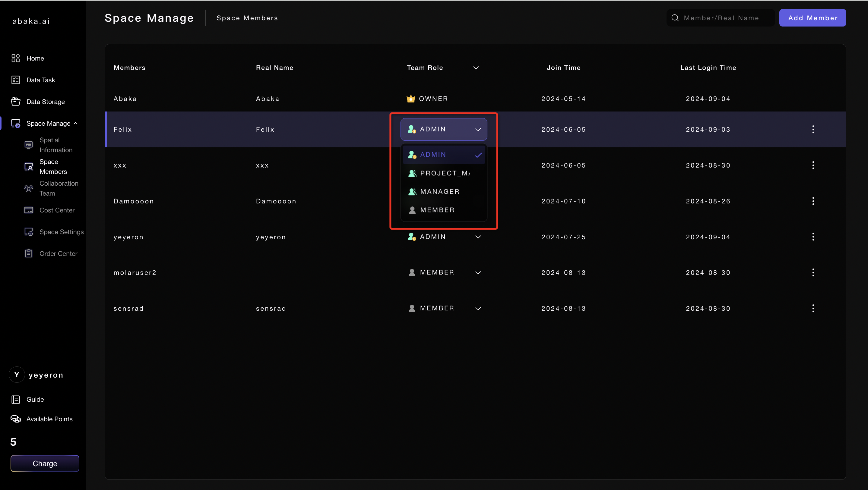Open Space Settings in the sidebar
This screenshot has width=868, height=490.
tap(61, 232)
